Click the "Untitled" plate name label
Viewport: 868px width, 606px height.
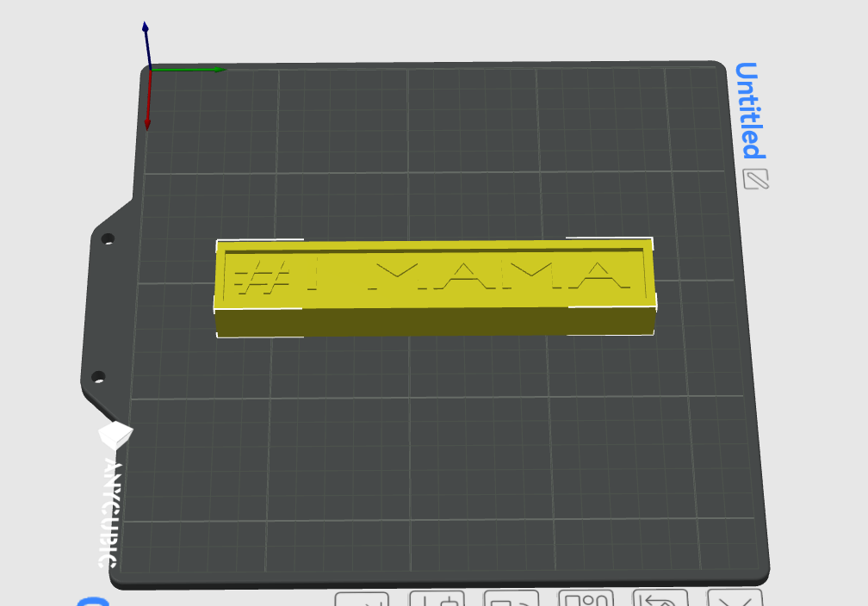750,111
